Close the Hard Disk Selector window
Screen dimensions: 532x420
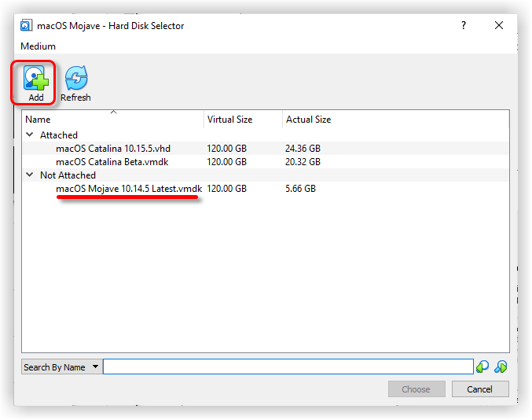499,25
